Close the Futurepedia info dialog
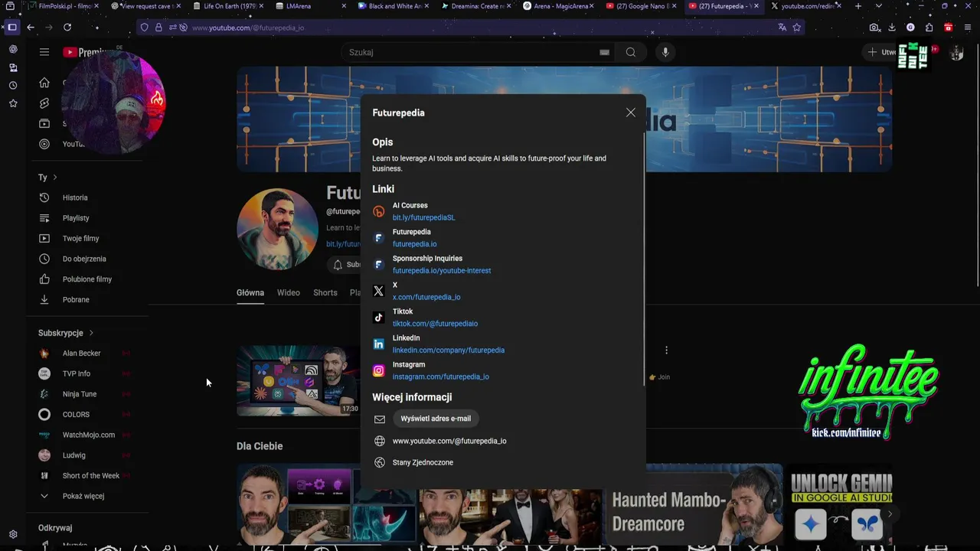Image resolution: width=980 pixels, height=551 pixels. click(x=630, y=112)
